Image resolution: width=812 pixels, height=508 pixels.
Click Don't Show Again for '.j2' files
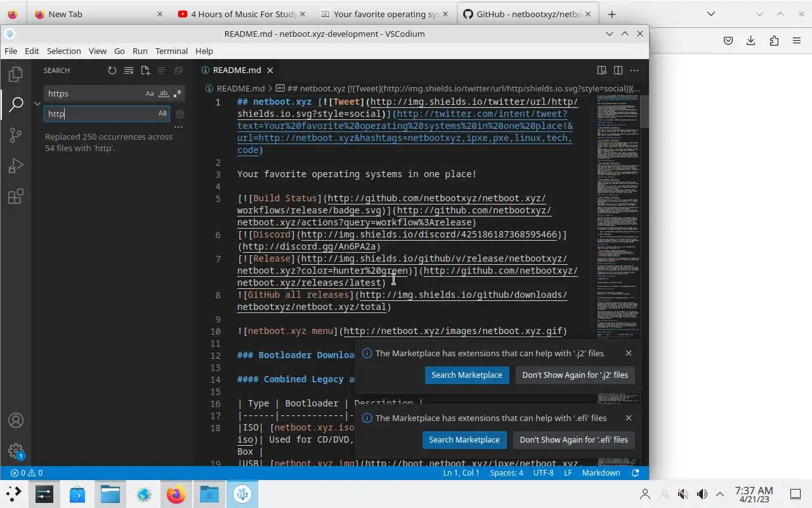575,375
